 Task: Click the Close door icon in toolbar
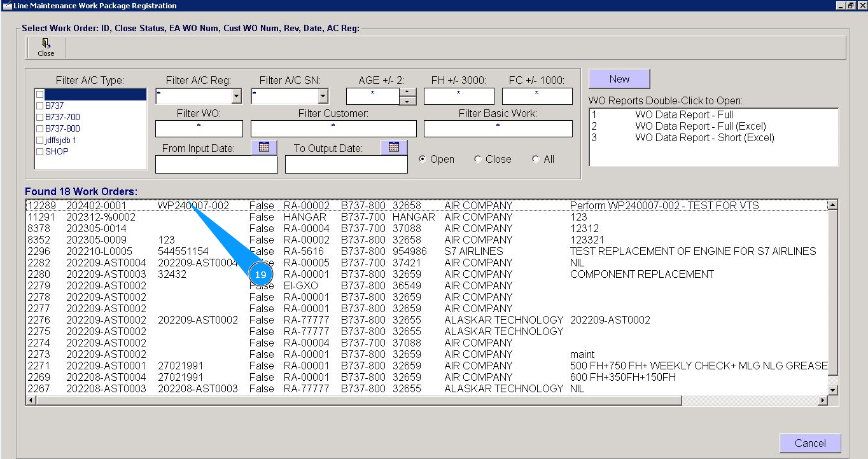46,44
